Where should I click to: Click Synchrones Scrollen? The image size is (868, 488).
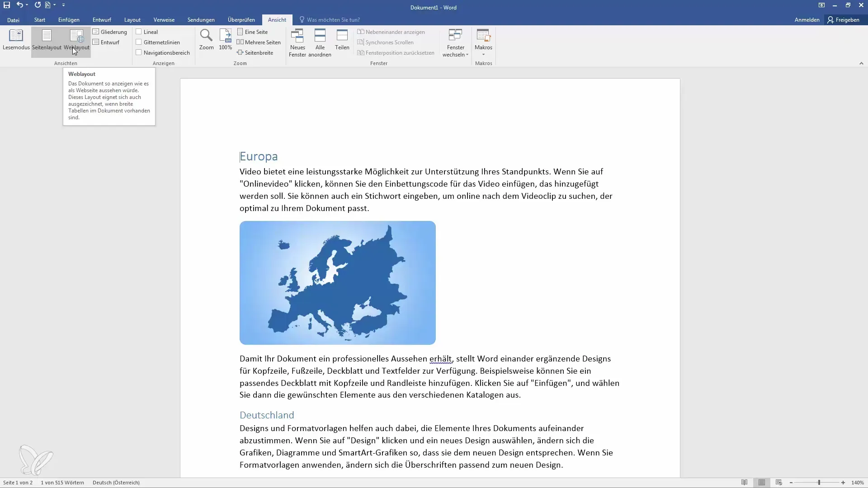pyautogui.click(x=385, y=42)
